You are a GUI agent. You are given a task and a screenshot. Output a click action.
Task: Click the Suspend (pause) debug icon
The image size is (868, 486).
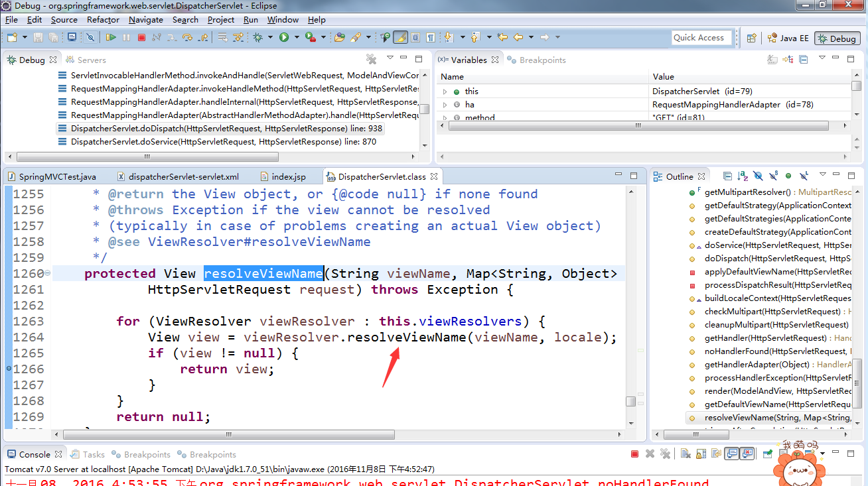(126, 37)
